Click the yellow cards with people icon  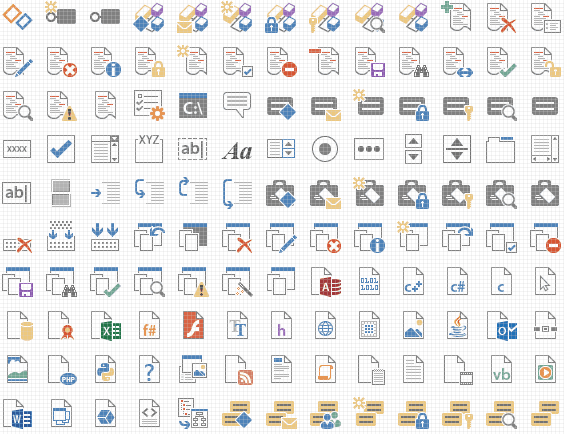(325, 415)
